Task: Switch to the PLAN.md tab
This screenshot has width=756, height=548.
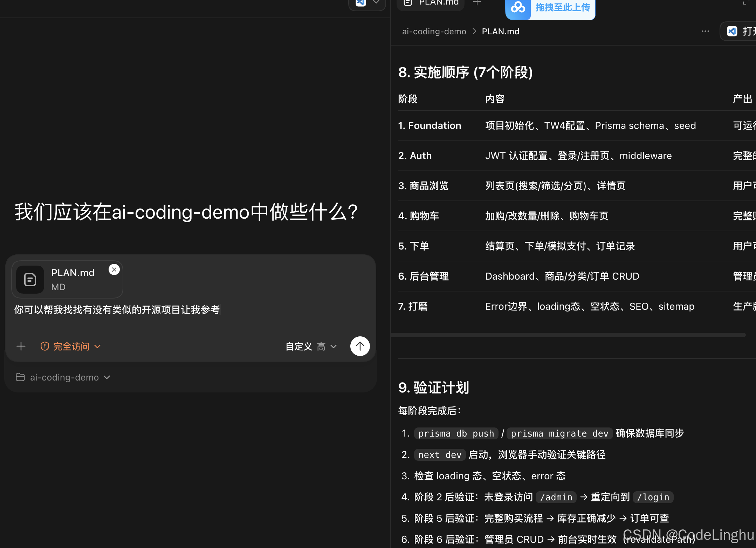Action: coord(431,3)
